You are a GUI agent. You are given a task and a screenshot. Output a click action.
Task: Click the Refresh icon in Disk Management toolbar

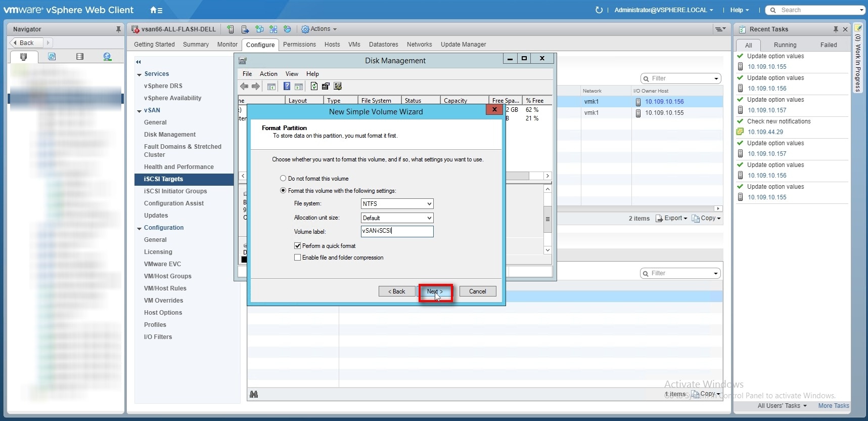click(314, 87)
